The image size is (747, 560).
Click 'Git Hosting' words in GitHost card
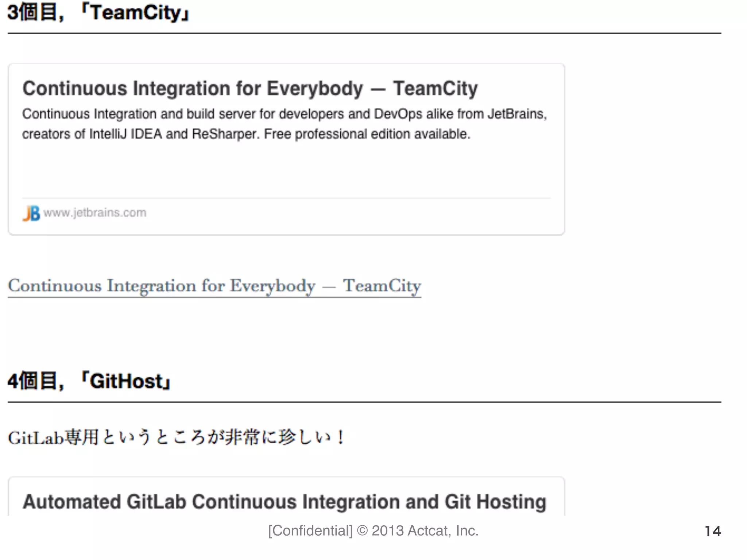tap(495, 502)
